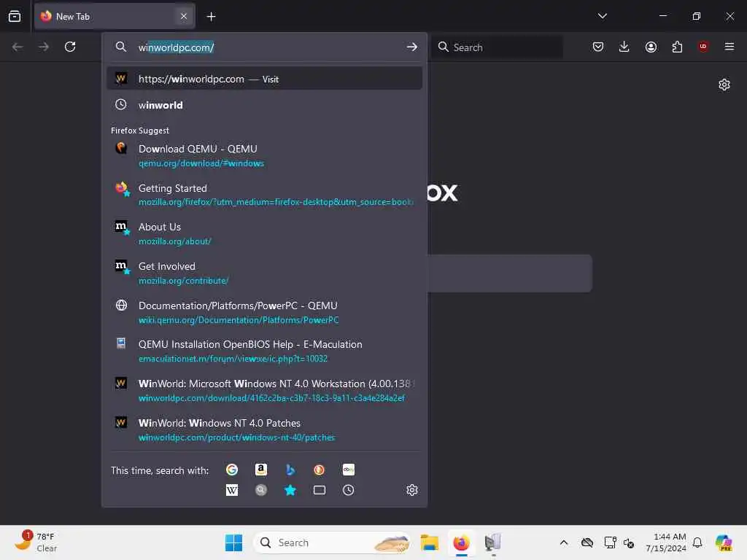Go forward one page
This screenshot has height=560, width=747.
tap(43, 47)
